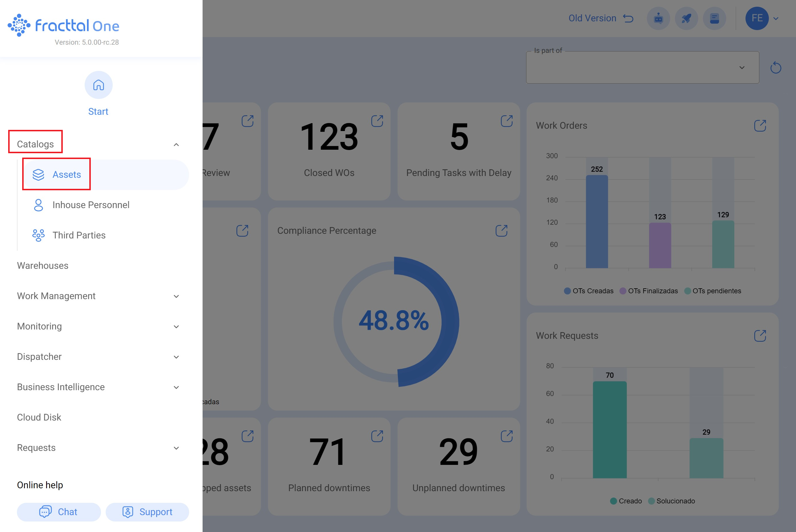Toggle OTs Finalizadas legend entry
The height and width of the screenshot is (532, 796).
648,291
